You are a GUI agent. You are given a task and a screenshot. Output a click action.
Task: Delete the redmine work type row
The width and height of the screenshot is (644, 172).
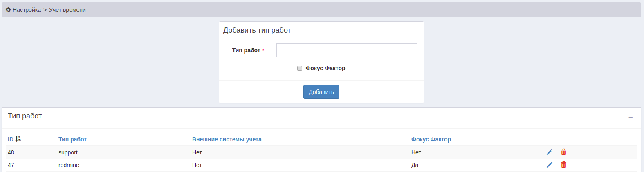(563, 165)
